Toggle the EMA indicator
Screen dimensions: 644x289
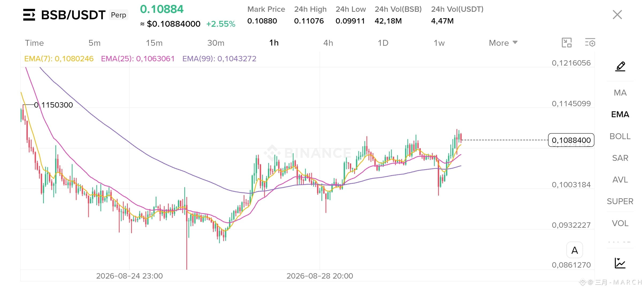620,114
